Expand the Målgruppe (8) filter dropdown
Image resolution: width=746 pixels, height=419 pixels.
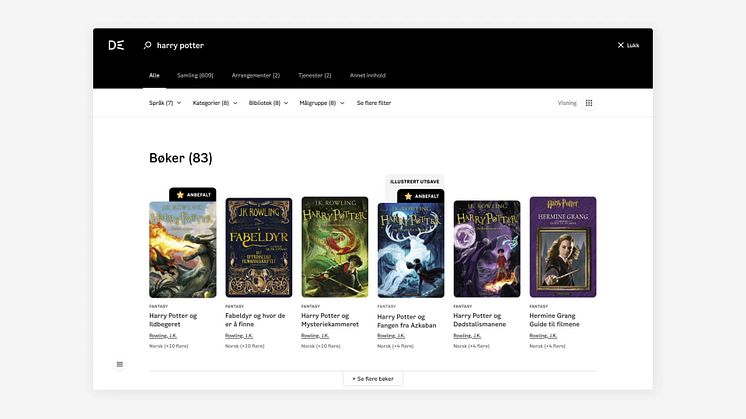coord(322,103)
